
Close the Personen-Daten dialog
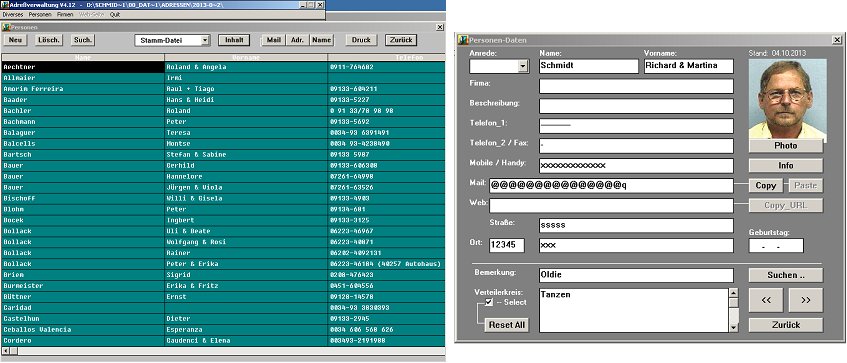tap(837, 40)
